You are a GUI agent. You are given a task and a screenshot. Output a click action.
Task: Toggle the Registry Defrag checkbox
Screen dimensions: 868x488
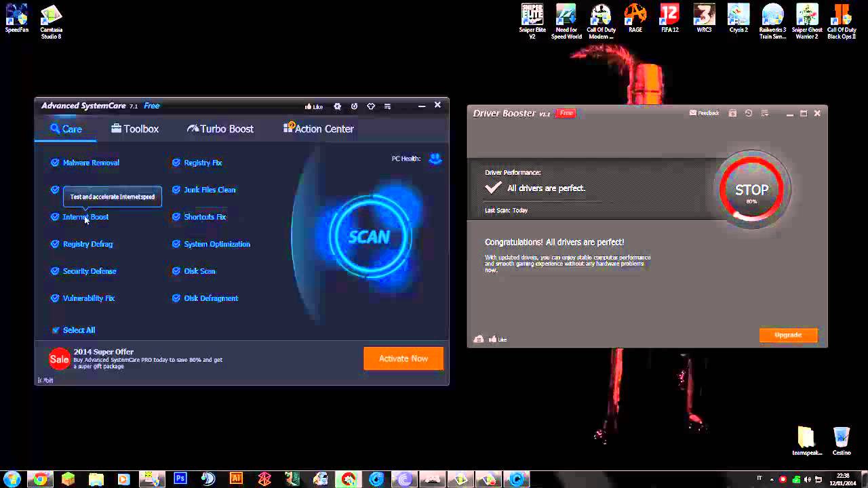(55, 244)
